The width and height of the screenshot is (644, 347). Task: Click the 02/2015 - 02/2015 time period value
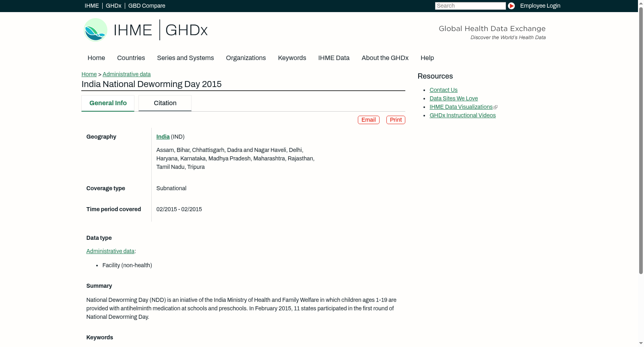179,209
